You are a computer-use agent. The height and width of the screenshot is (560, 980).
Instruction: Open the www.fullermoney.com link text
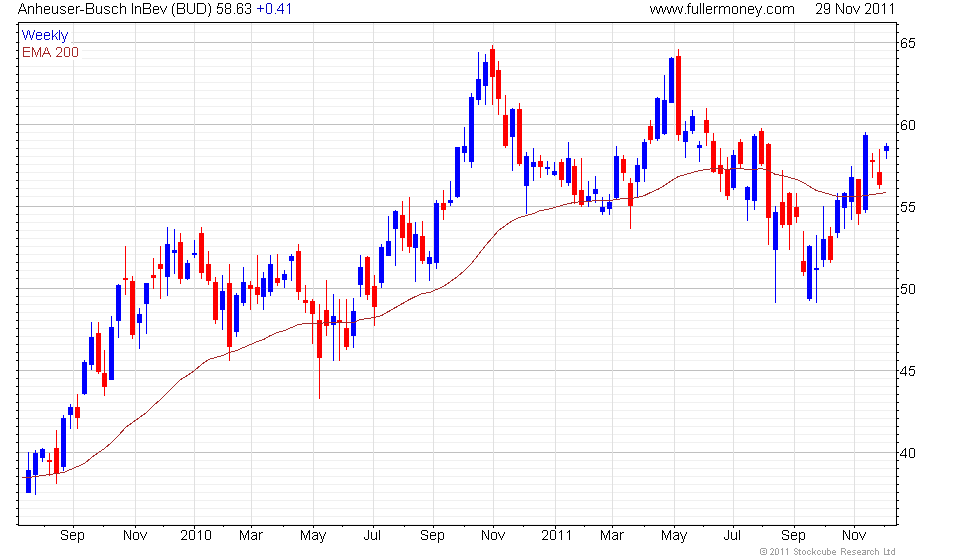pos(722,9)
